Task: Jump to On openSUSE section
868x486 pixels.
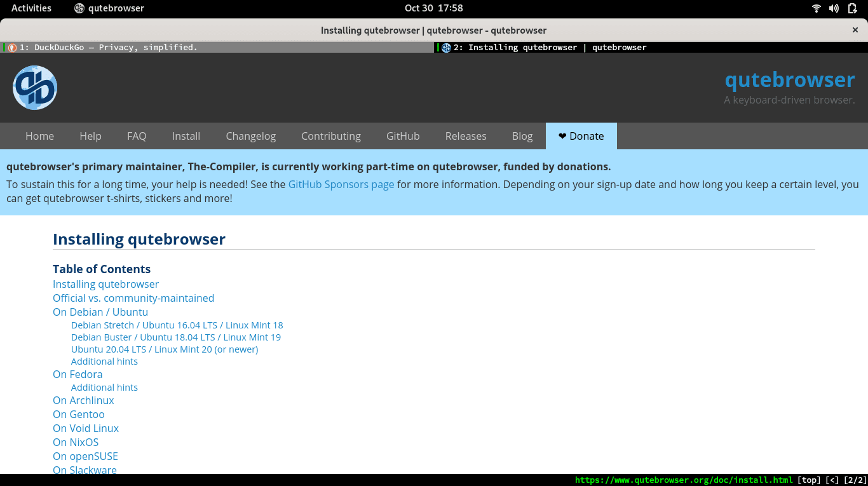Action: coord(85,456)
